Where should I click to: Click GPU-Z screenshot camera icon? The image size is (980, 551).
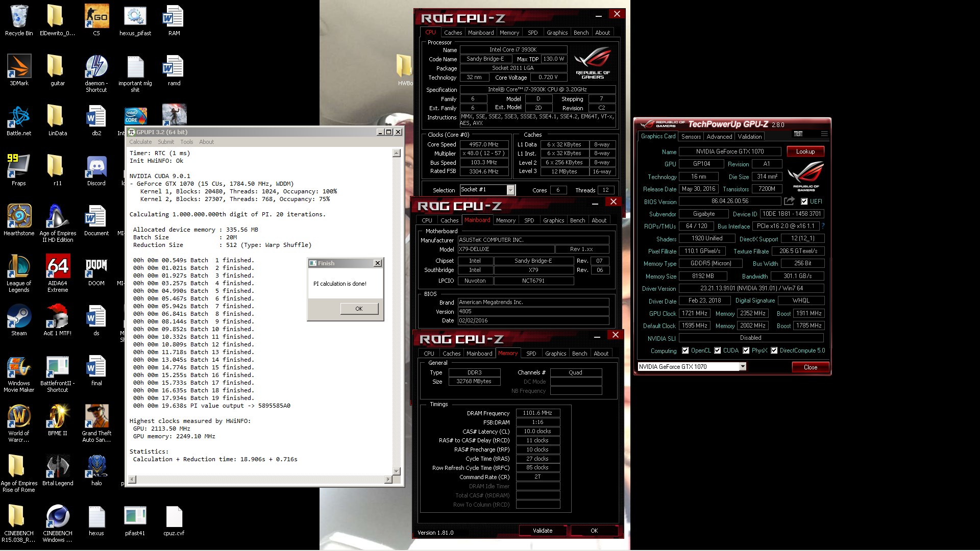coord(798,134)
